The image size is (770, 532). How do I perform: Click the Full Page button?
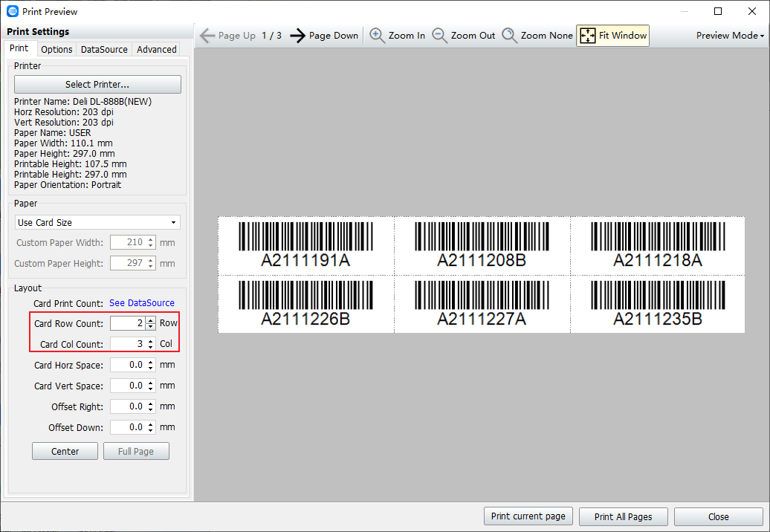pos(136,451)
